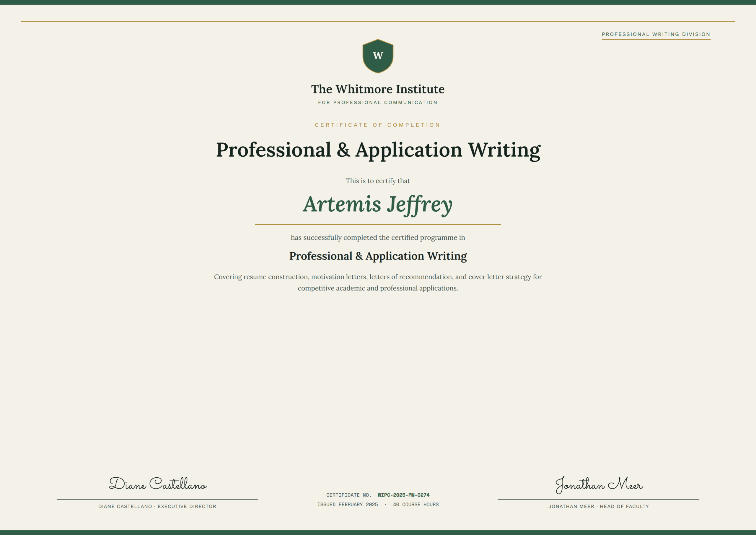Select 'The Whitmore Institute' heading
This screenshot has width=756, height=535.
coord(378,89)
